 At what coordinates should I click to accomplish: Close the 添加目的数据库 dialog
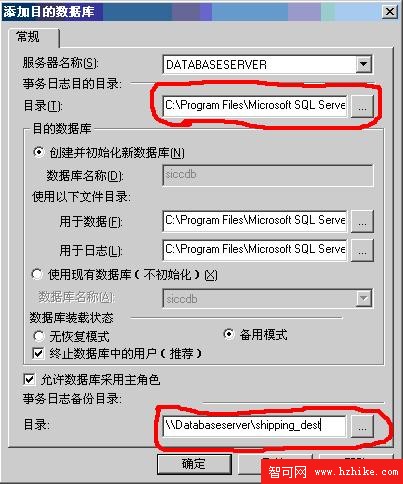pyautogui.click(x=390, y=12)
